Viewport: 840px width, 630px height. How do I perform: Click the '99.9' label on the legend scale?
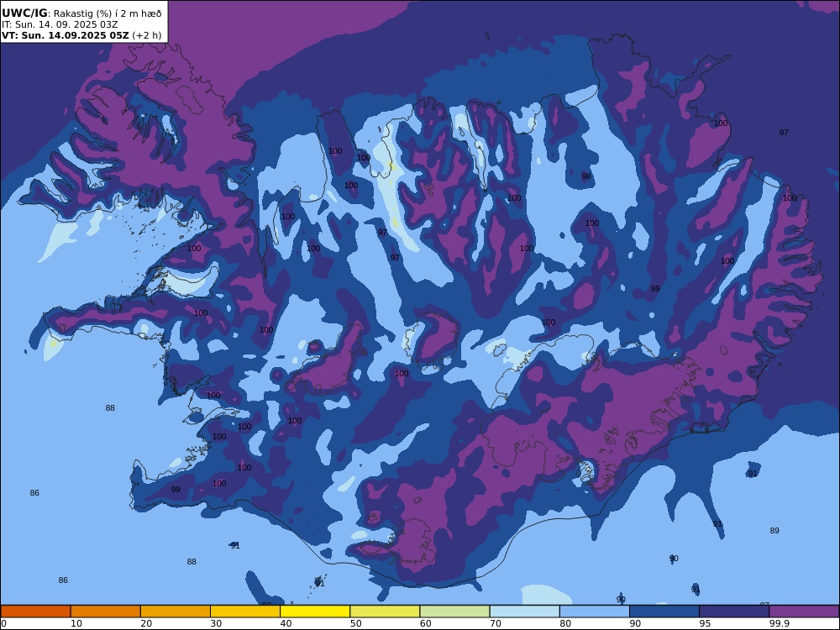(779, 623)
